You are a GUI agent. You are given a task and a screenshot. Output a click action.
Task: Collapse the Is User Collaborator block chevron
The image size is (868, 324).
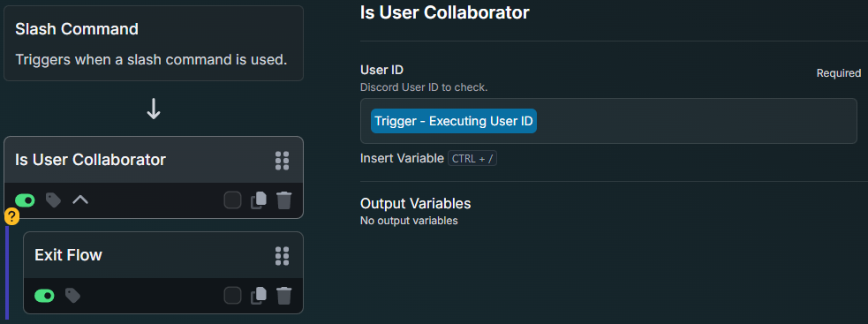(80, 200)
